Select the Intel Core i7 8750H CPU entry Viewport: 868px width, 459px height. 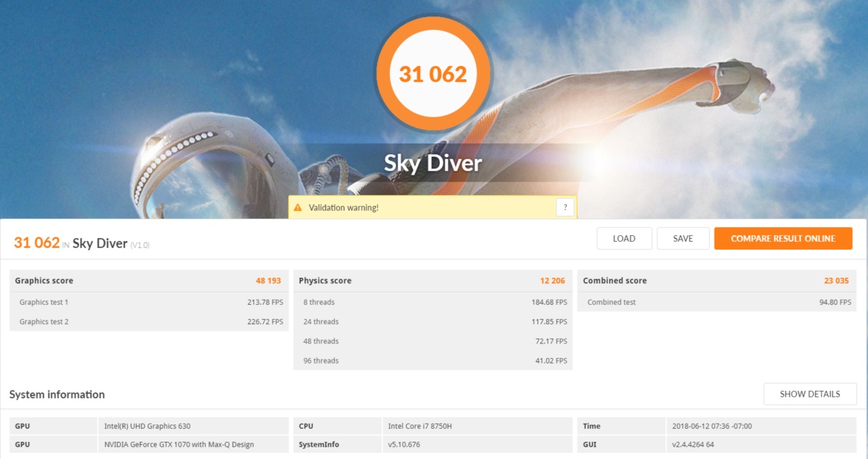point(419,426)
